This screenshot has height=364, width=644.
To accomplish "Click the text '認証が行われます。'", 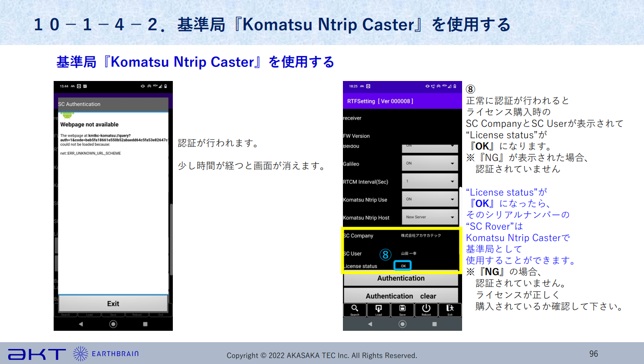I will [218, 144].
